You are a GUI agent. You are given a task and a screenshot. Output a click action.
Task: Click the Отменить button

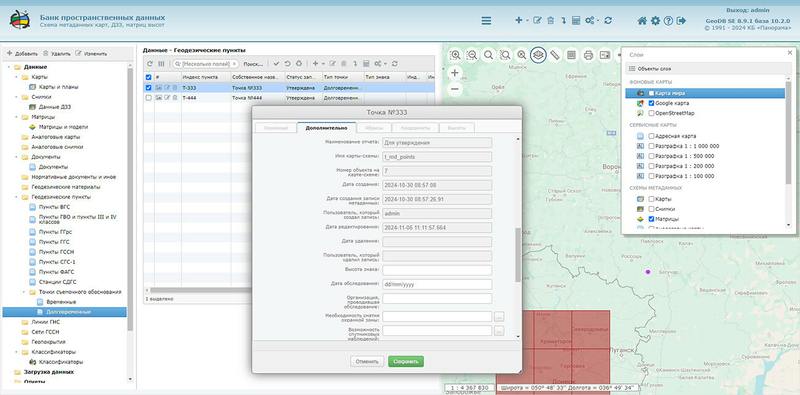367,361
